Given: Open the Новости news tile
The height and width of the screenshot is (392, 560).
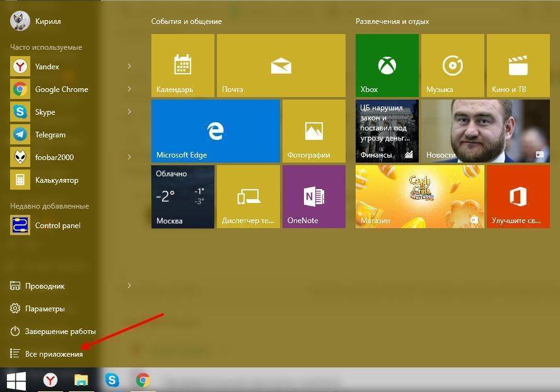Looking at the screenshot, I should [x=485, y=131].
